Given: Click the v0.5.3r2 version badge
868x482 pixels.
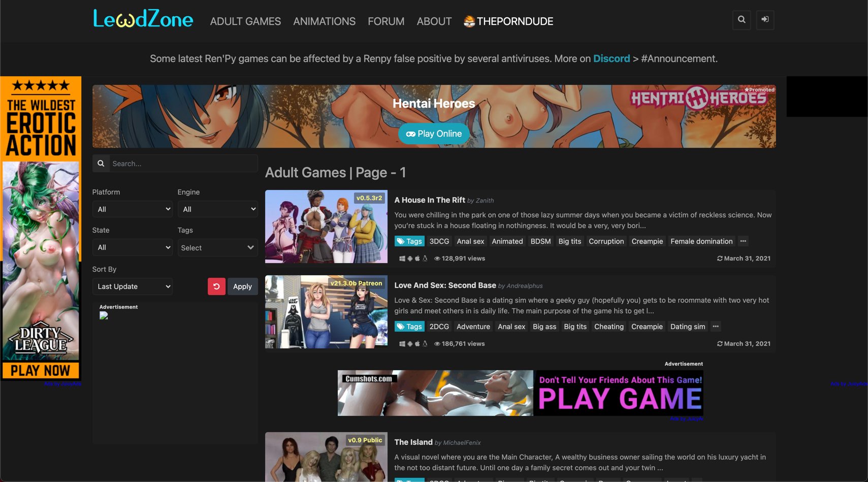Looking at the screenshot, I should [369, 198].
